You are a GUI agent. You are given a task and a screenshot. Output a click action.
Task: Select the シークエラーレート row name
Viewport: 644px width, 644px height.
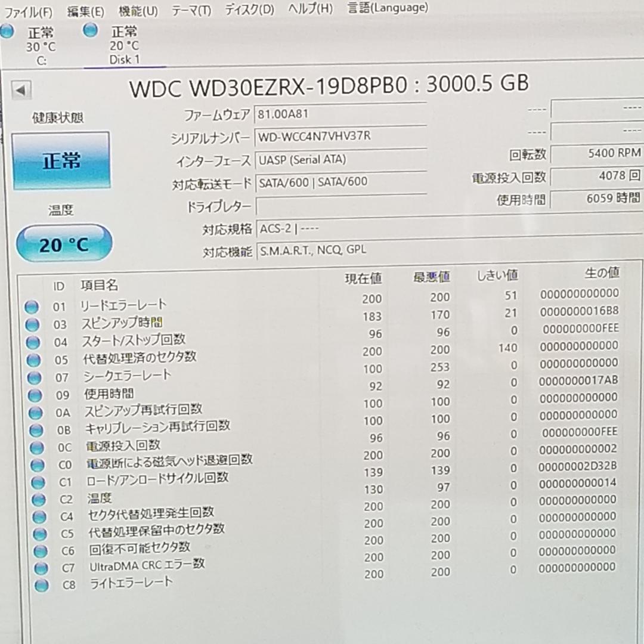point(127,376)
